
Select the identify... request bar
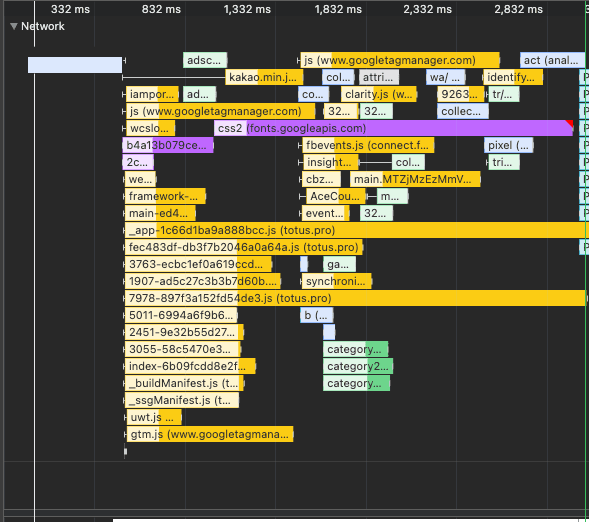tap(513, 77)
